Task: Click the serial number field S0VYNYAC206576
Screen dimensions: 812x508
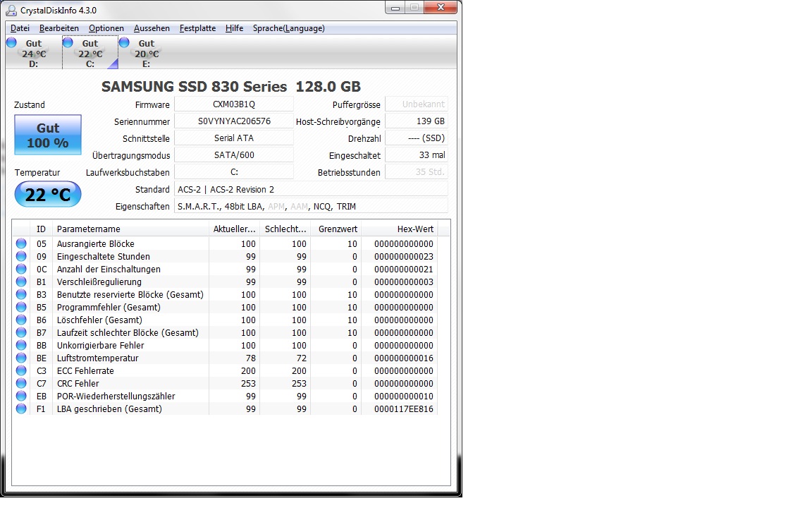Action: (234, 121)
